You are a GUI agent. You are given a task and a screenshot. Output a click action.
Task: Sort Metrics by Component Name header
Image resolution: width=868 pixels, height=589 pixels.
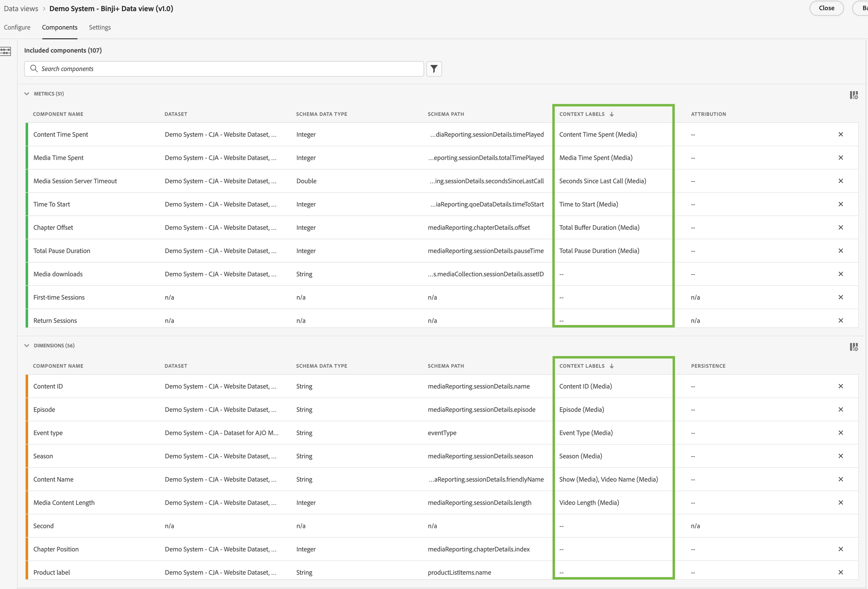point(58,114)
